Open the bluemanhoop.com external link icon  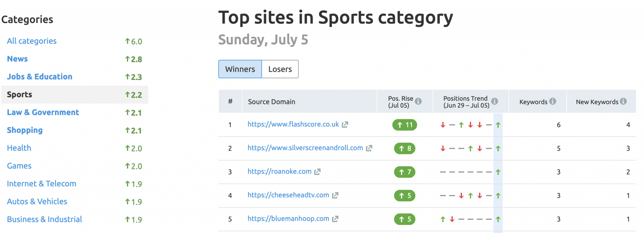(x=335, y=219)
